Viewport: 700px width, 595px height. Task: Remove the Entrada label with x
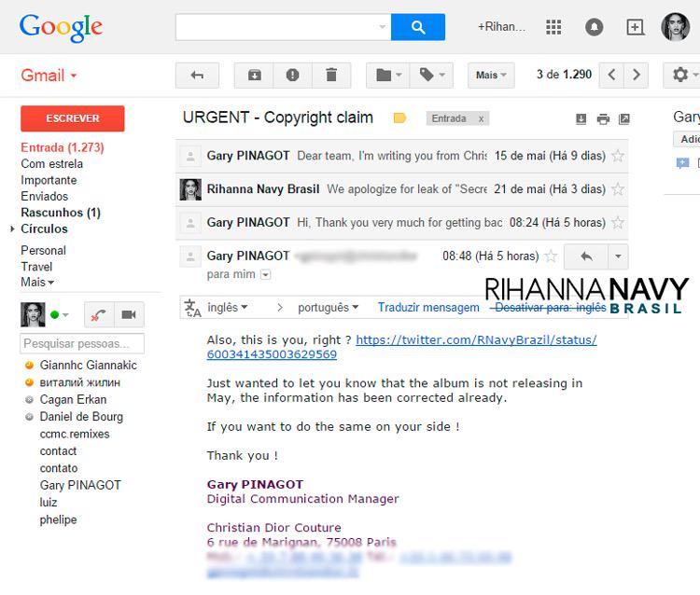(481, 118)
